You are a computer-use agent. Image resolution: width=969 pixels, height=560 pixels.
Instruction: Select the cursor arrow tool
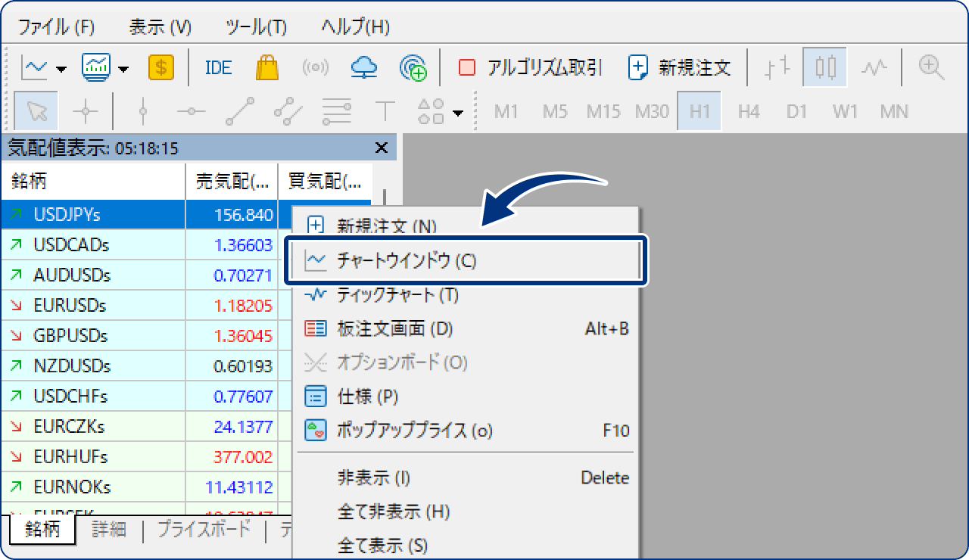[x=38, y=112]
